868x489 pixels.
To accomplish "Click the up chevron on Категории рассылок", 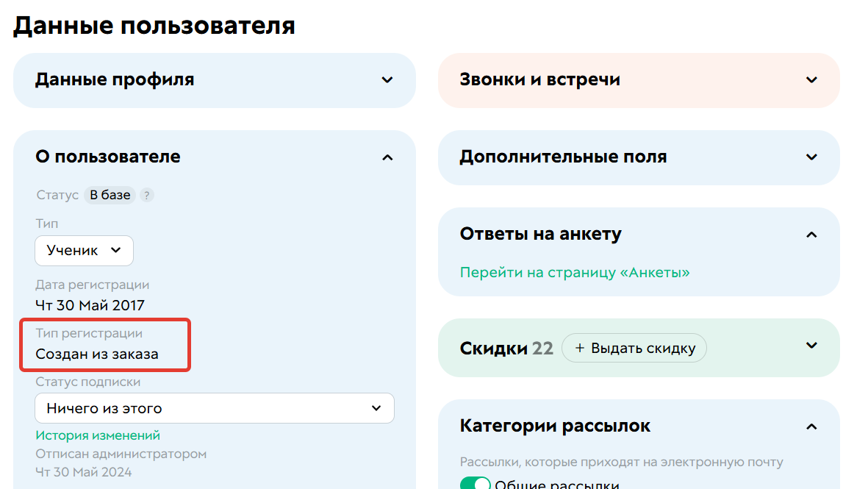I will (811, 426).
